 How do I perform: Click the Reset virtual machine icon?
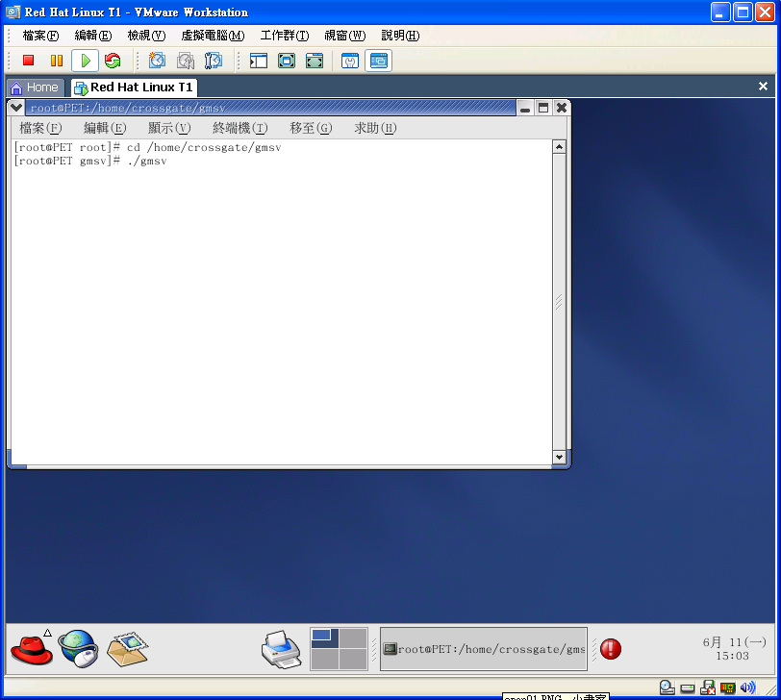113,61
